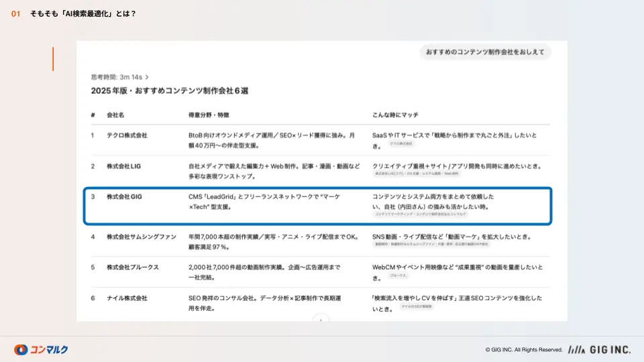Viewport: 644px width, 362px height.
Task: Click company name 株式会社サムシングファン
Action: [x=142, y=237]
